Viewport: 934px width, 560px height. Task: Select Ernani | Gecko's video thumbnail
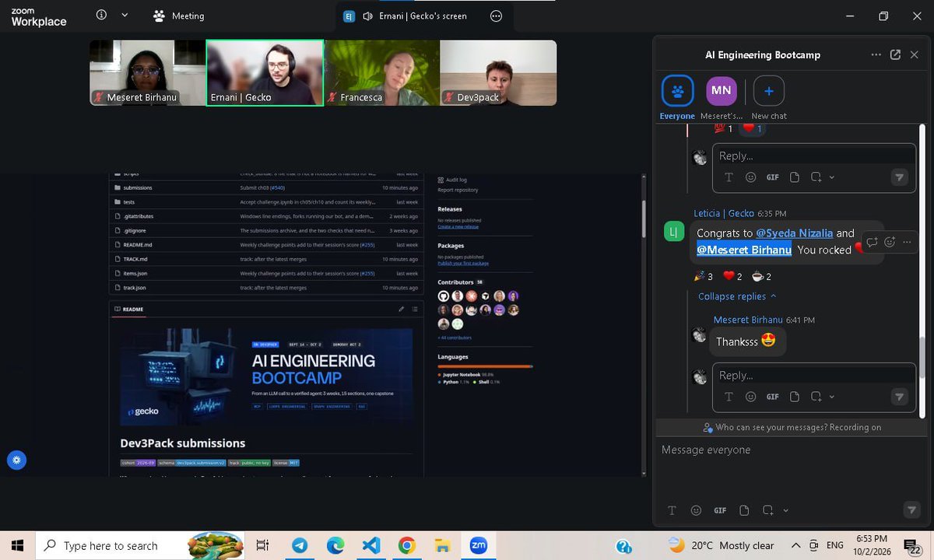click(x=265, y=73)
